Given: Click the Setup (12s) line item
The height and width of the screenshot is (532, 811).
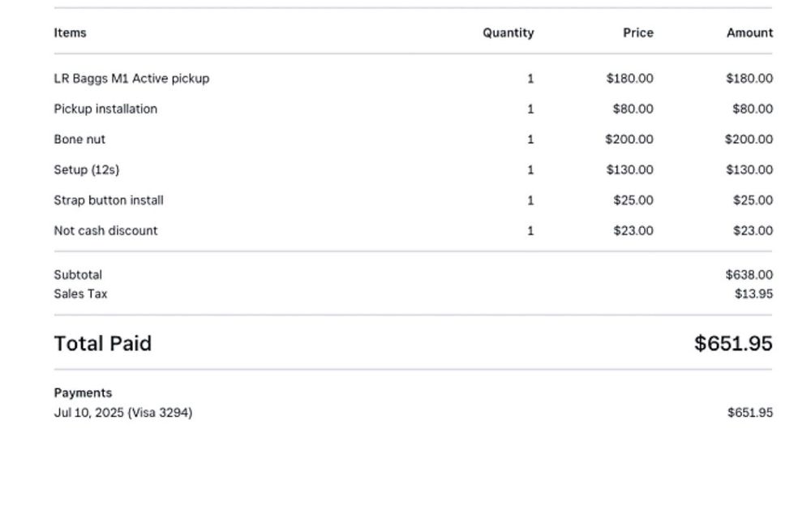Looking at the screenshot, I should (x=86, y=169).
